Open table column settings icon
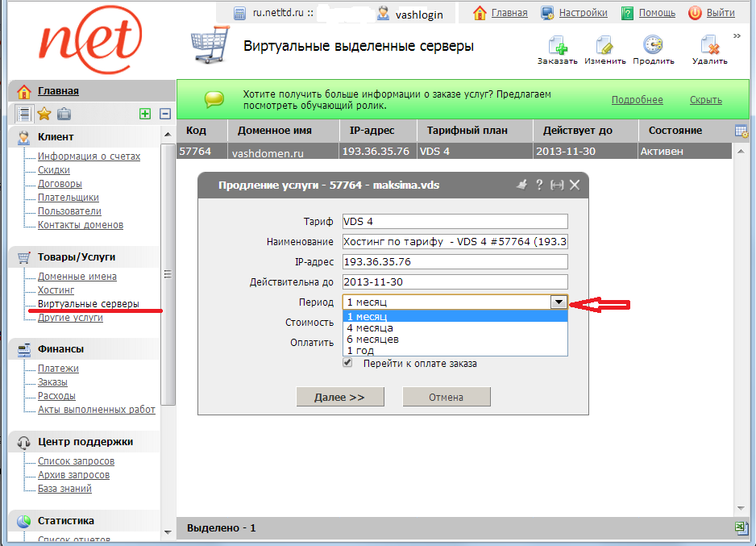 click(x=741, y=131)
